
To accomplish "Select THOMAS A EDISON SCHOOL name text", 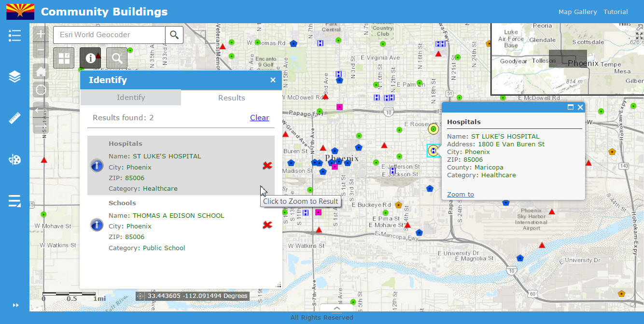I will pos(179,215).
